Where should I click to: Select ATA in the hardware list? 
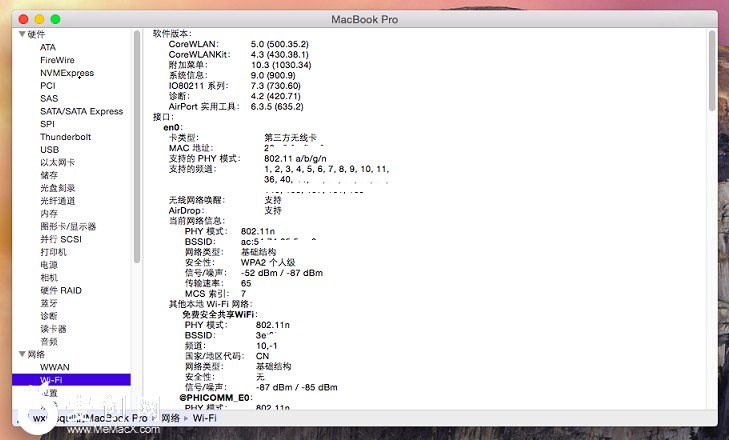click(48, 47)
